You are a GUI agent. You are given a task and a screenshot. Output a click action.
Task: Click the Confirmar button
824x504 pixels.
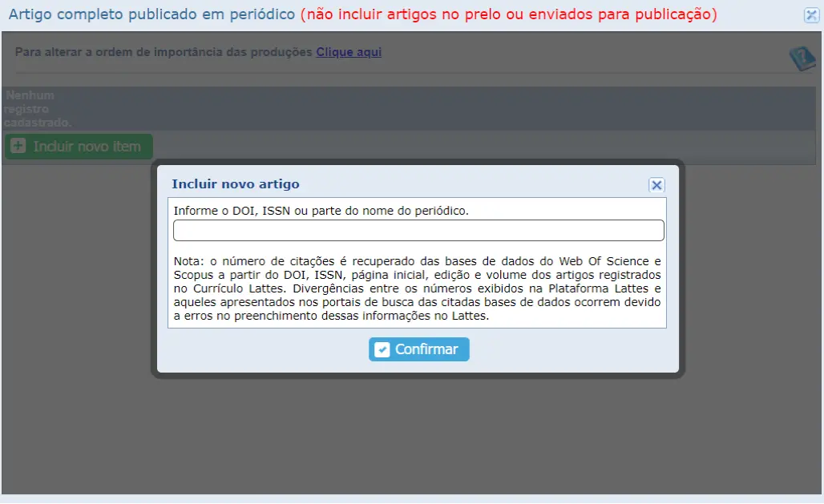418,349
